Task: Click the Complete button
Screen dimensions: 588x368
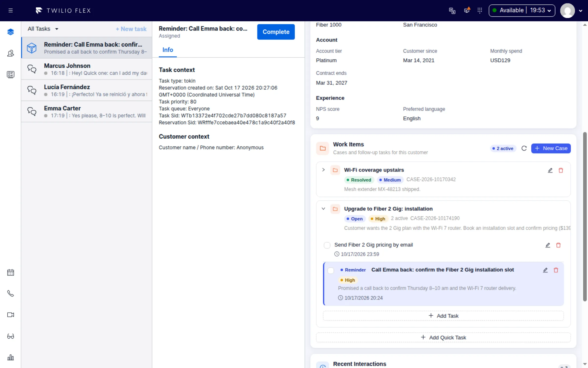Action: click(x=276, y=32)
